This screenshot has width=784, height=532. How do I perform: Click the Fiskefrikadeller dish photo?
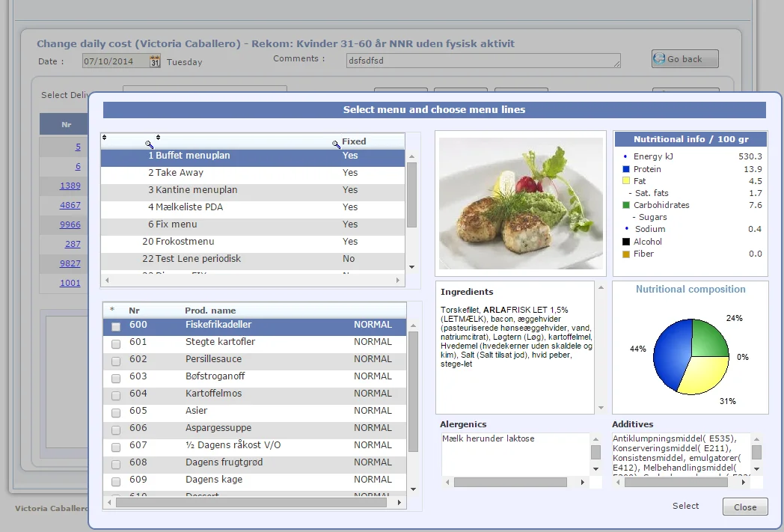pos(521,203)
